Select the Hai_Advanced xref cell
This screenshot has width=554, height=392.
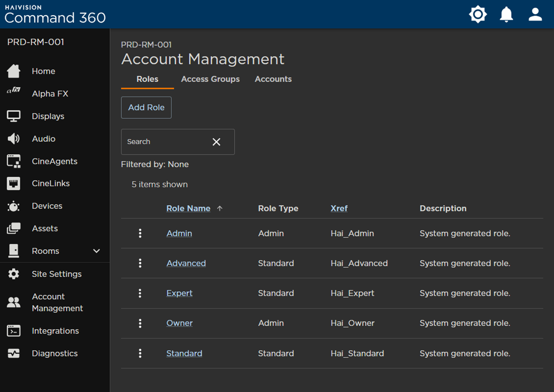pyautogui.click(x=359, y=264)
